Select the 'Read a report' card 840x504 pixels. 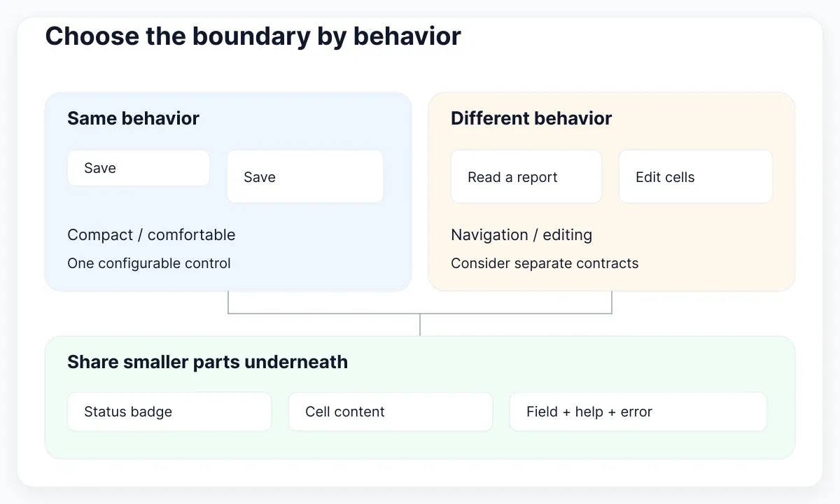tap(526, 177)
